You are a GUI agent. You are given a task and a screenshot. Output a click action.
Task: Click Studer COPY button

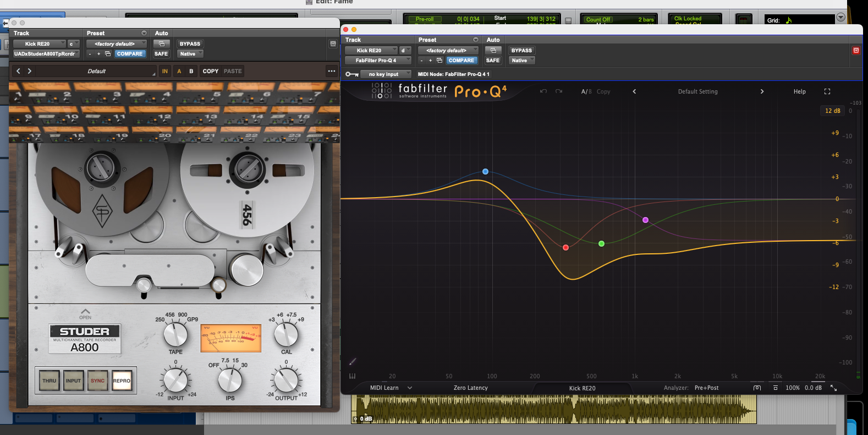tap(210, 71)
